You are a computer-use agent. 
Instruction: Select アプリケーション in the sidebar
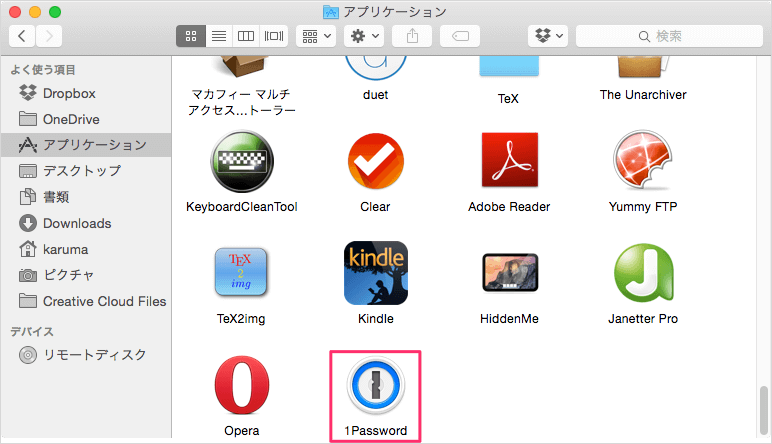click(x=86, y=145)
